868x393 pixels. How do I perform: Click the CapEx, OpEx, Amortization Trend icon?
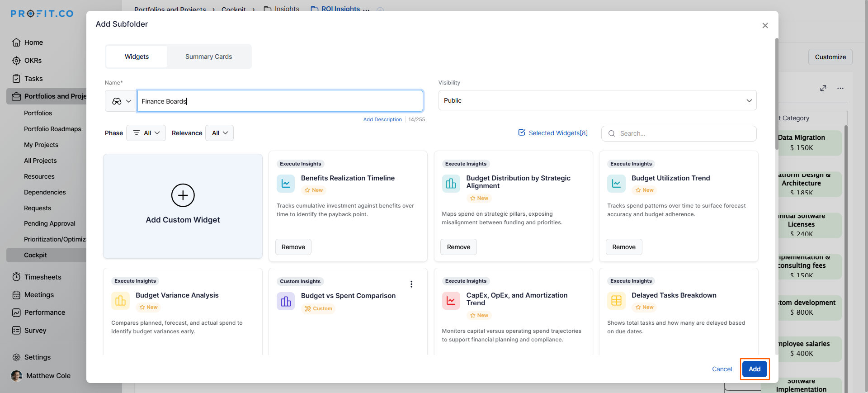click(x=451, y=301)
